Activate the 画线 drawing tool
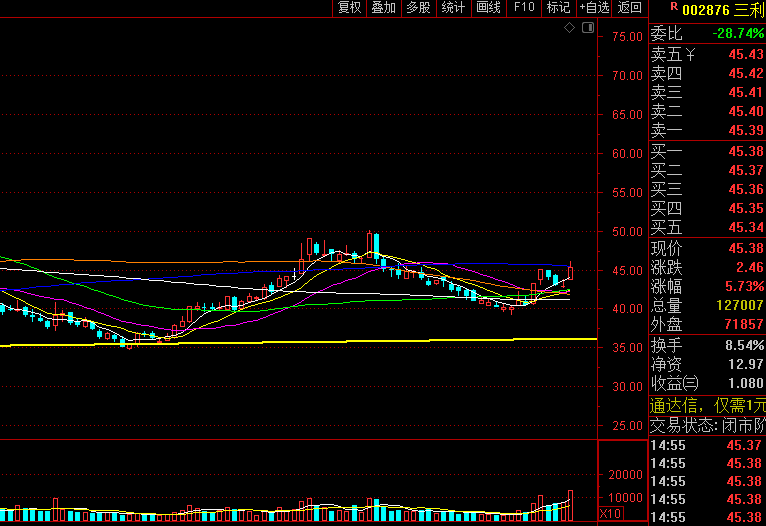The image size is (766, 526). pos(489,8)
